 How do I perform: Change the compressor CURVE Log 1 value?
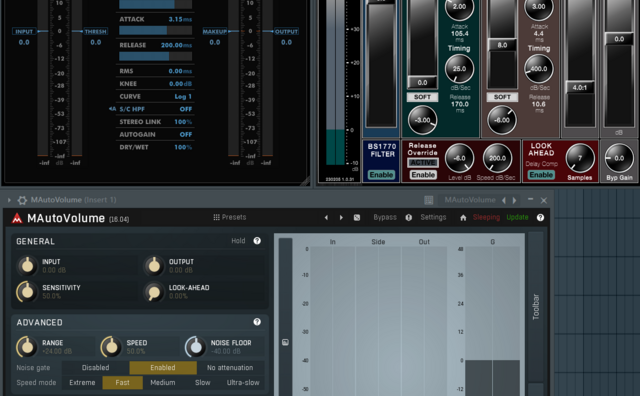click(183, 96)
